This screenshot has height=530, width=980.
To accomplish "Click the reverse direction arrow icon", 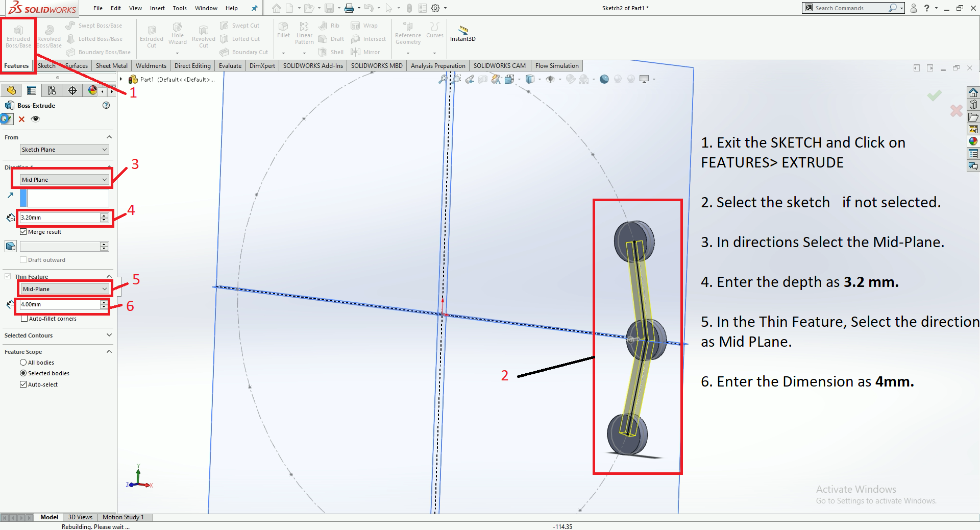I will [10, 196].
